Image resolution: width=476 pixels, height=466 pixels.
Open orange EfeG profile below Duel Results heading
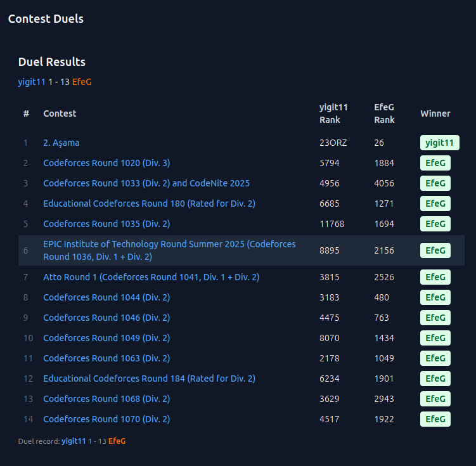(x=82, y=82)
